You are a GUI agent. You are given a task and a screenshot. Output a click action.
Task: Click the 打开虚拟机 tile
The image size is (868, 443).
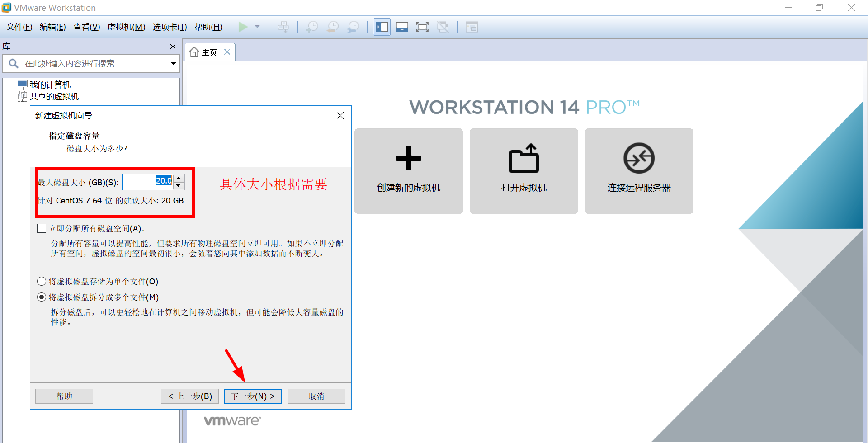pos(524,171)
